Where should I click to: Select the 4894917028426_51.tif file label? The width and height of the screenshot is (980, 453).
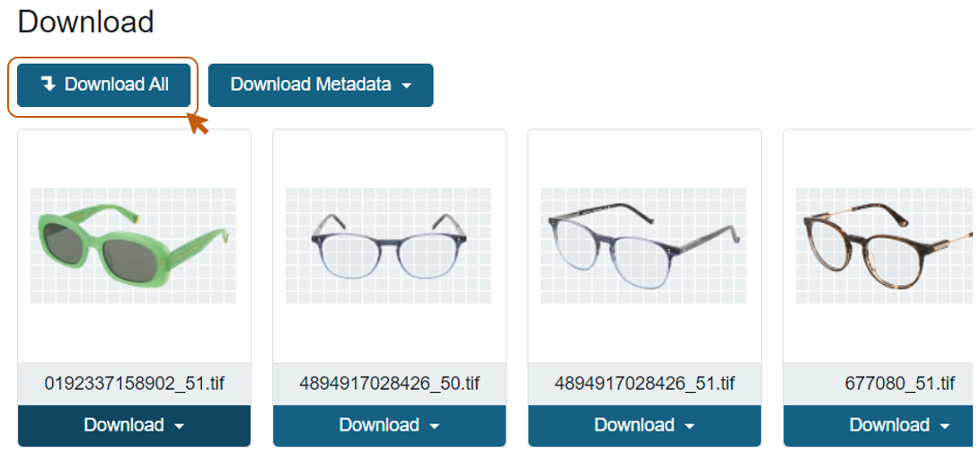click(645, 384)
